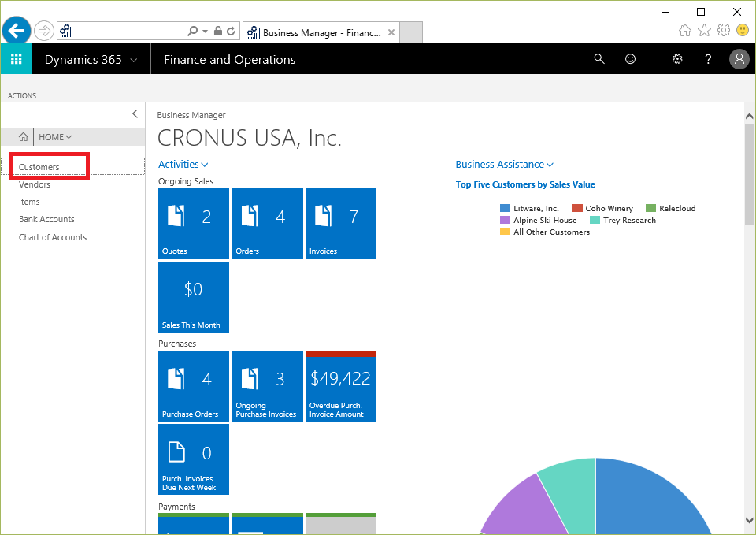Open the user profile avatar

[x=739, y=59]
